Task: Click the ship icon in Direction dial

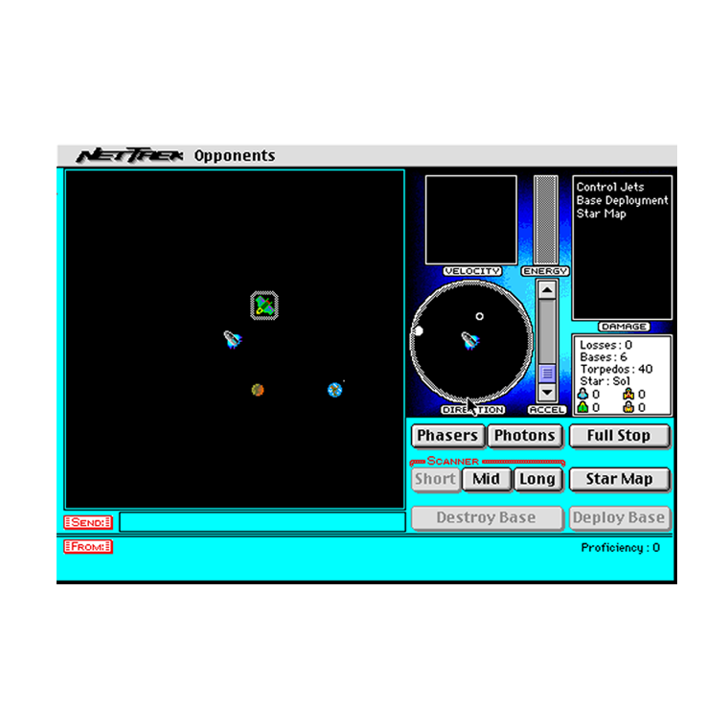Action: (470, 340)
